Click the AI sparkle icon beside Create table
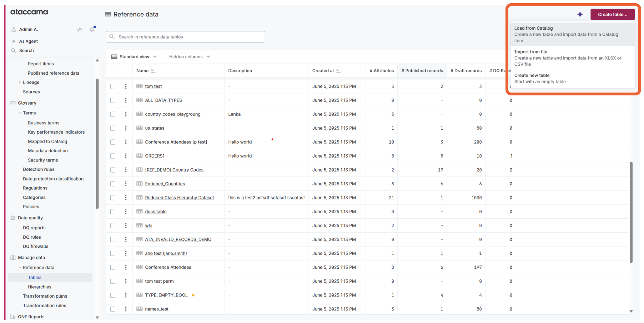Viewport: 644px width, 323px height. [x=580, y=14]
